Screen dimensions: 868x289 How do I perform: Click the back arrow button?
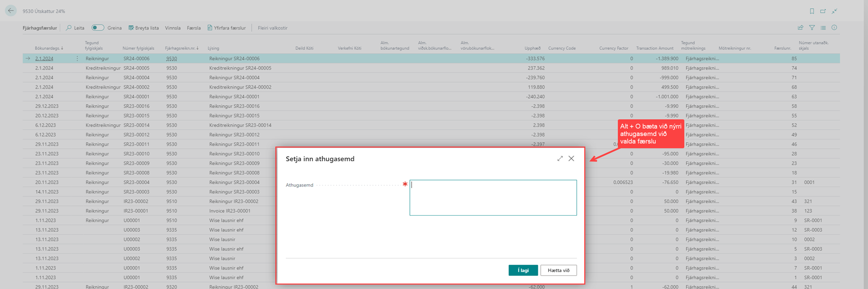tap(11, 11)
